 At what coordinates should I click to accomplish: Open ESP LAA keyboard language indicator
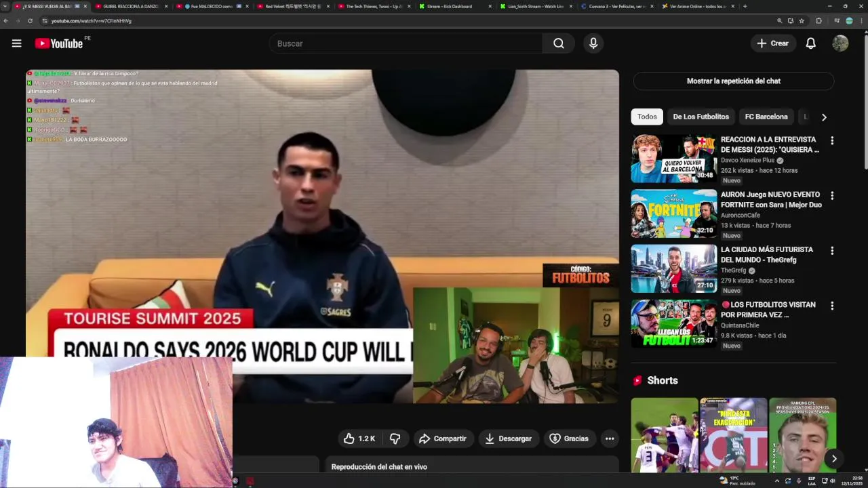coord(812,481)
